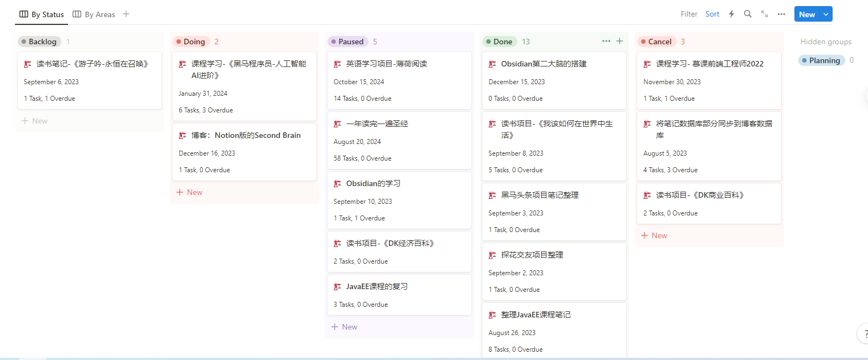Click plus icon in Done column header
The image size is (868, 360).
click(x=620, y=41)
